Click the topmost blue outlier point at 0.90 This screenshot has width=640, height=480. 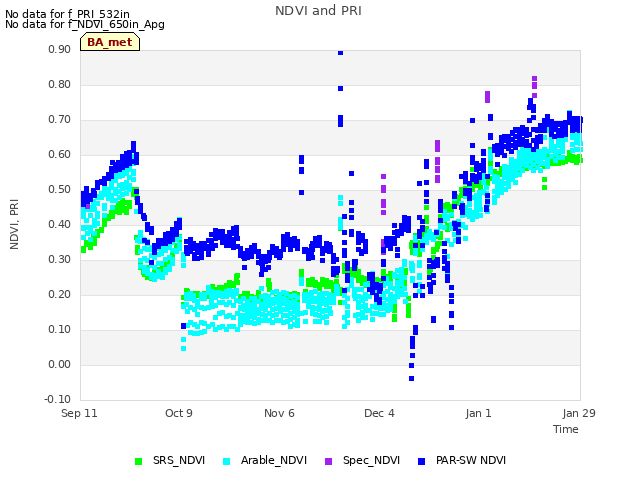340,53
